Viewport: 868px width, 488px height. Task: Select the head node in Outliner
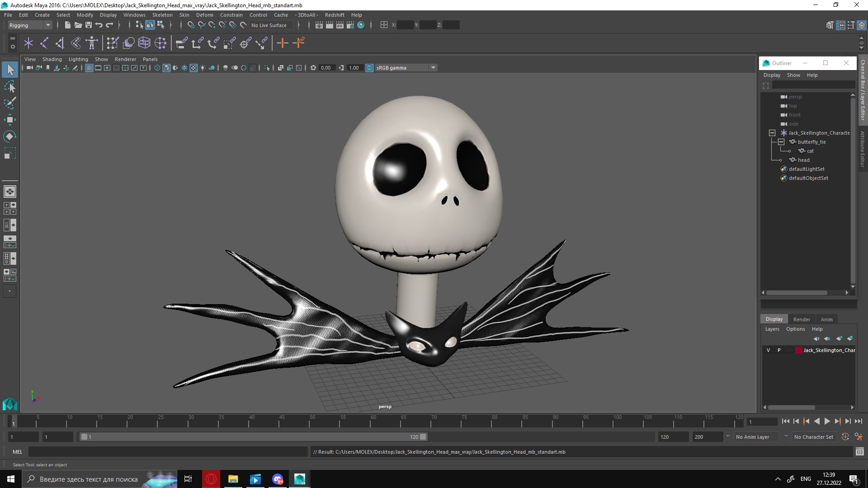(803, 160)
